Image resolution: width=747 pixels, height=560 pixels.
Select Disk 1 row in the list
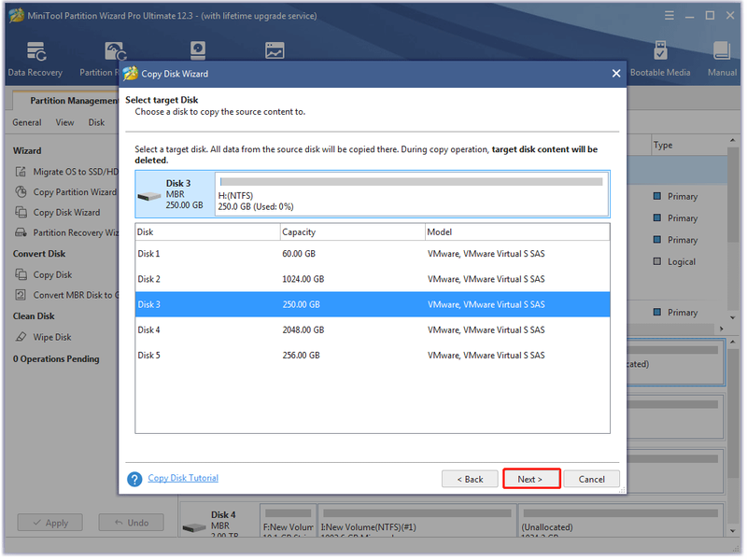373,254
